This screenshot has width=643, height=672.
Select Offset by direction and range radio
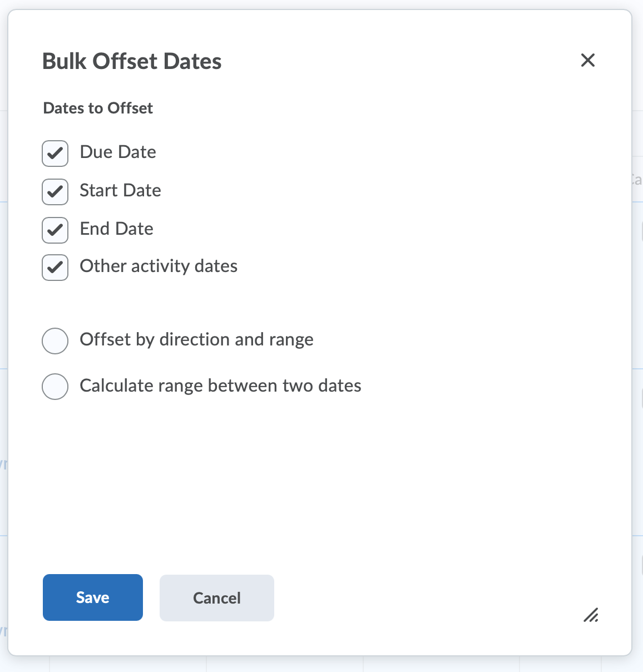coord(55,341)
